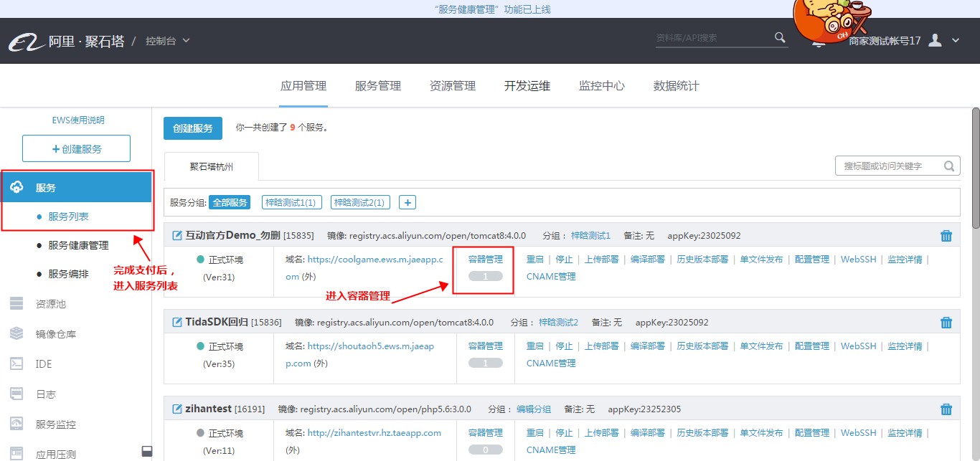980x461 pixels.
Task: Switch to 数据统计 tab
Action: [677, 86]
